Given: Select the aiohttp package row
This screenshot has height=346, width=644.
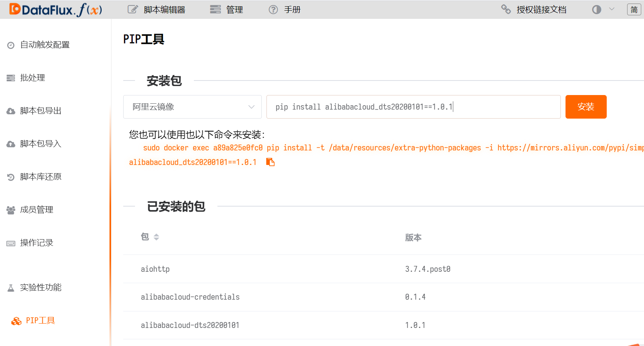Looking at the screenshot, I should pyautogui.click(x=383, y=269).
